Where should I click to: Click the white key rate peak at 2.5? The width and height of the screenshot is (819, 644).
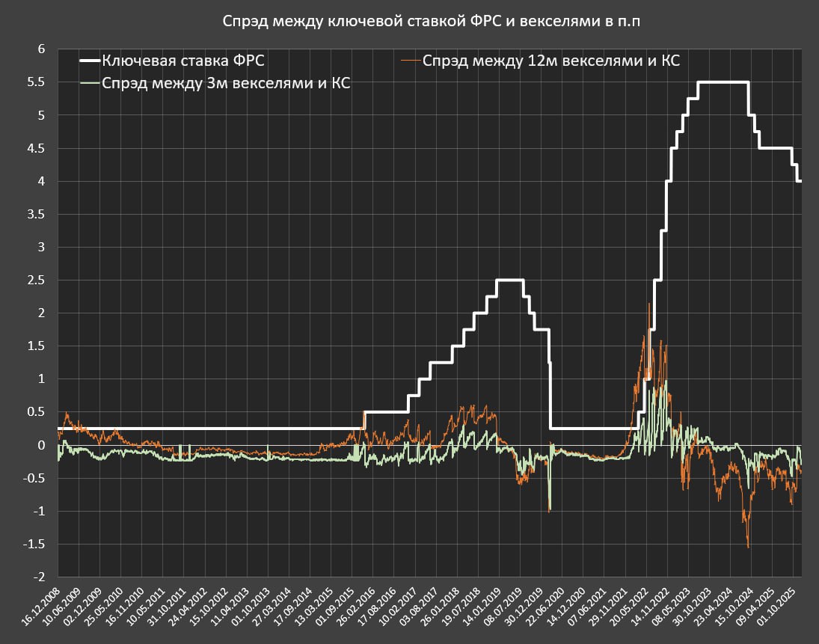509,280
